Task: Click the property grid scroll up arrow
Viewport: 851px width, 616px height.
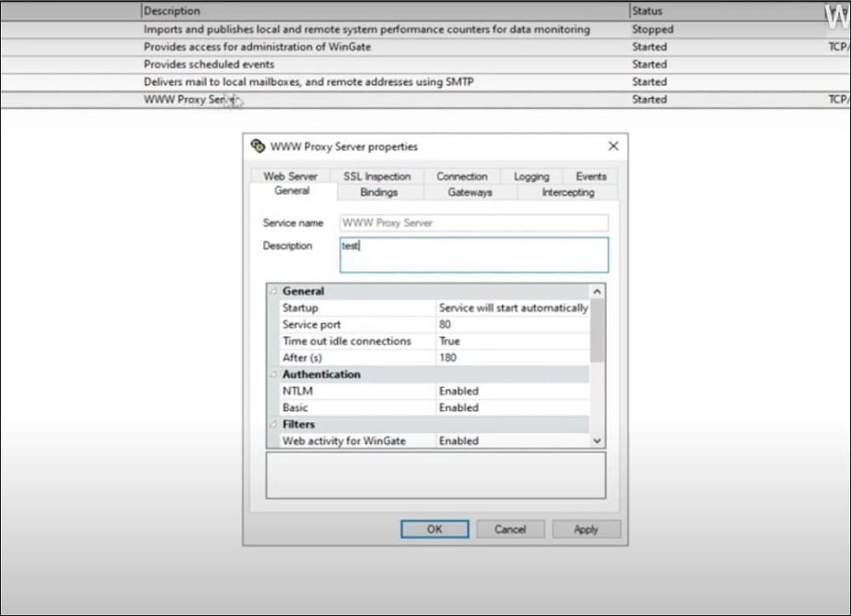Action: pos(597,292)
